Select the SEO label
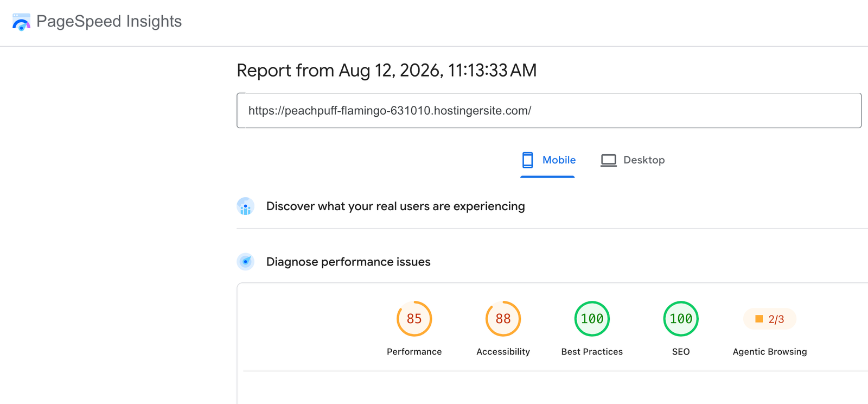868x404 pixels. tap(681, 352)
